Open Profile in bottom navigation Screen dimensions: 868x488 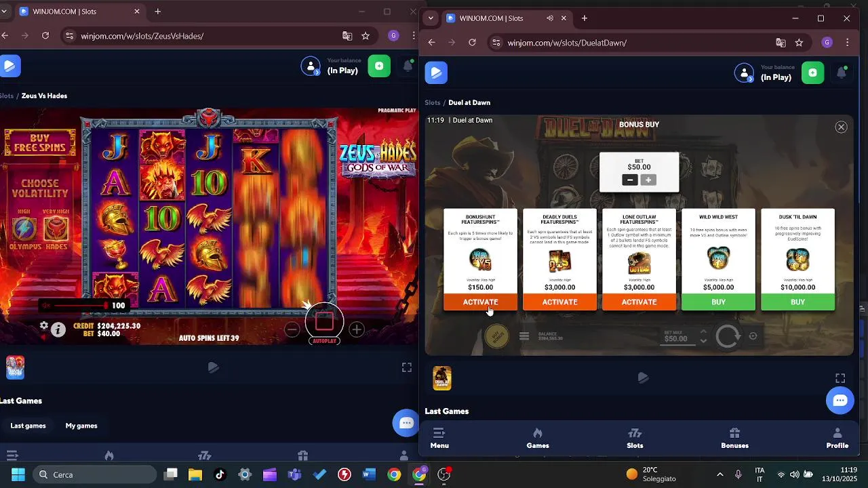837,439
